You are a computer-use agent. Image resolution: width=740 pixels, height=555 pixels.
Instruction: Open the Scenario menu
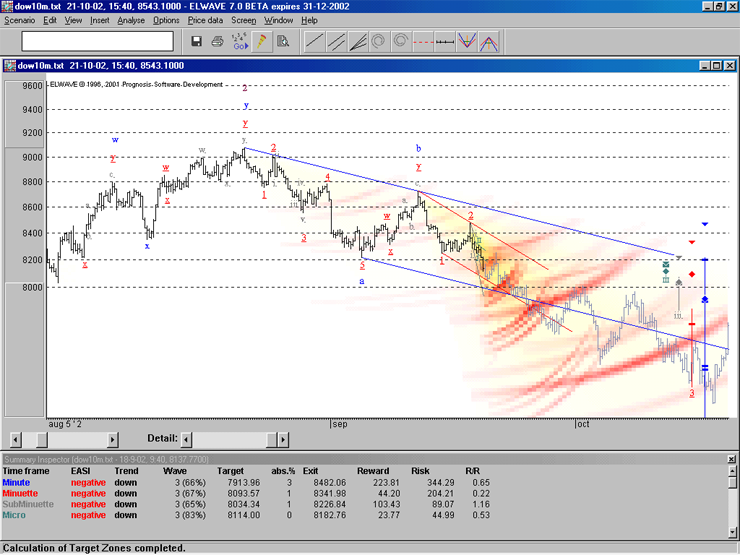tap(20, 20)
